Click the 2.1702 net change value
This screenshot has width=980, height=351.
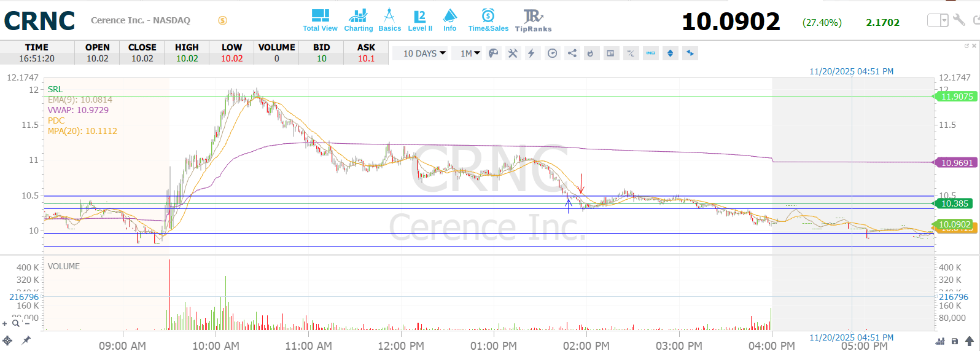882,22
